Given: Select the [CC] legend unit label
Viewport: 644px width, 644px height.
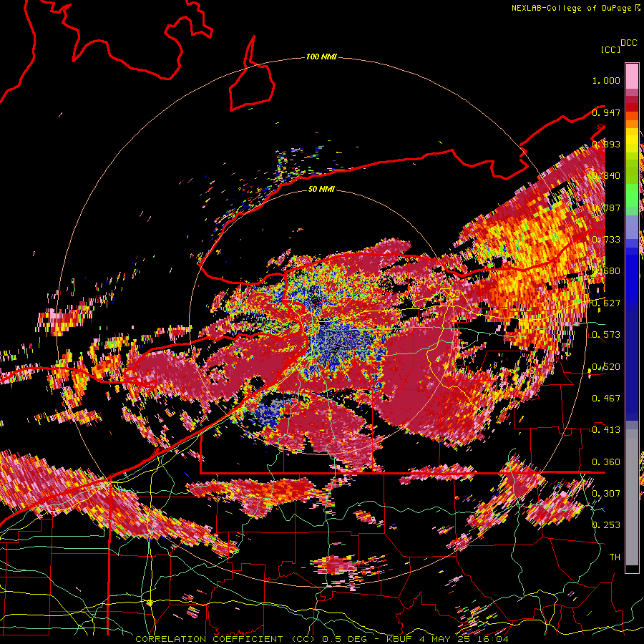Looking at the screenshot, I should tap(611, 49).
